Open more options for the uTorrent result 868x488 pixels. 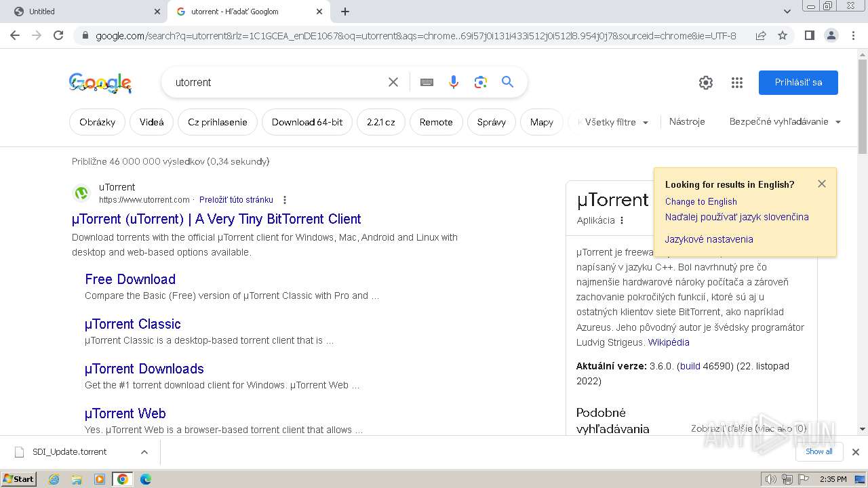[x=285, y=200]
